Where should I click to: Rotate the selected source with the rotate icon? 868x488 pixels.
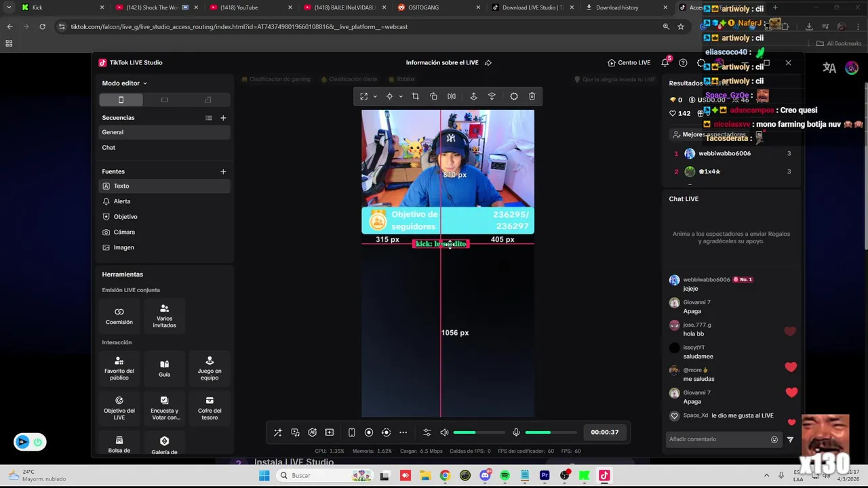pyautogui.click(x=433, y=96)
